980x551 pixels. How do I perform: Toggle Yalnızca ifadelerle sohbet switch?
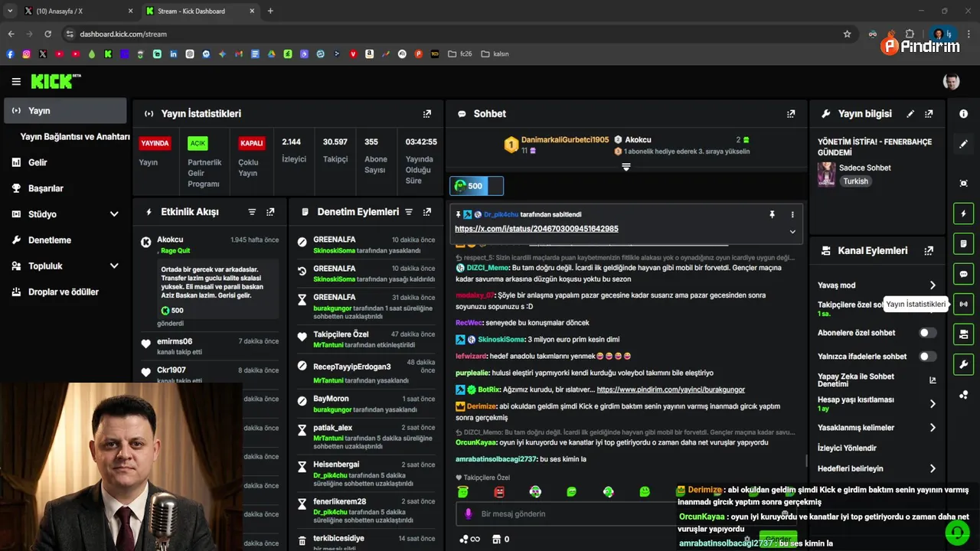[x=927, y=356]
